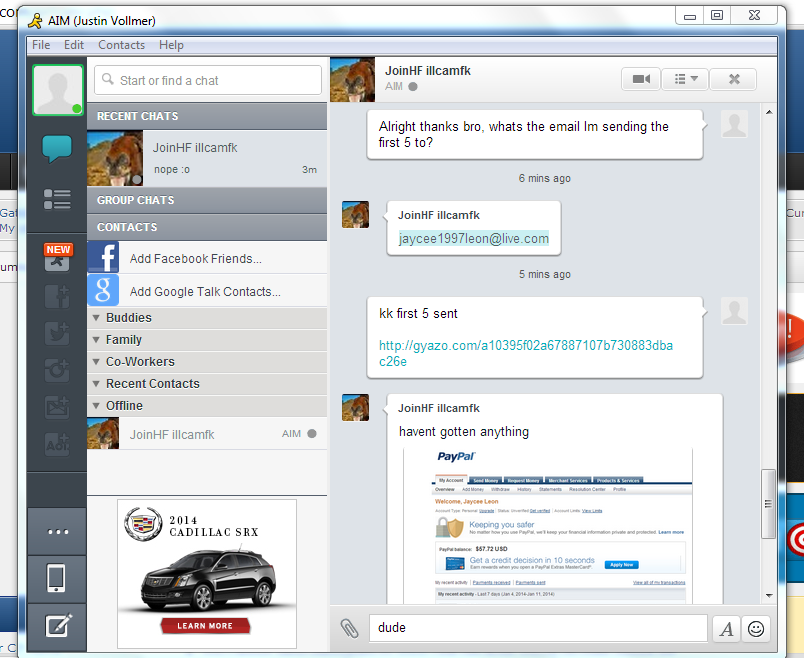Click the mobile phone icon in sidebar

click(57, 579)
